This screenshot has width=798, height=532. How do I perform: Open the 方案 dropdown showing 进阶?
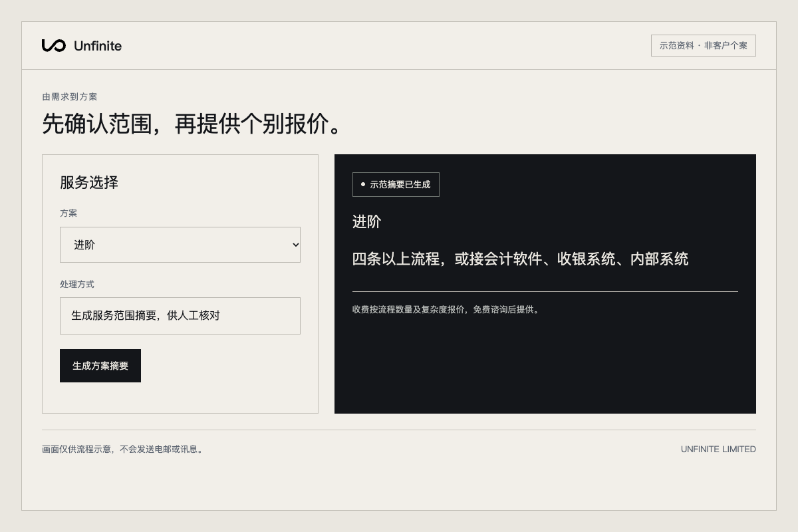[x=180, y=245]
